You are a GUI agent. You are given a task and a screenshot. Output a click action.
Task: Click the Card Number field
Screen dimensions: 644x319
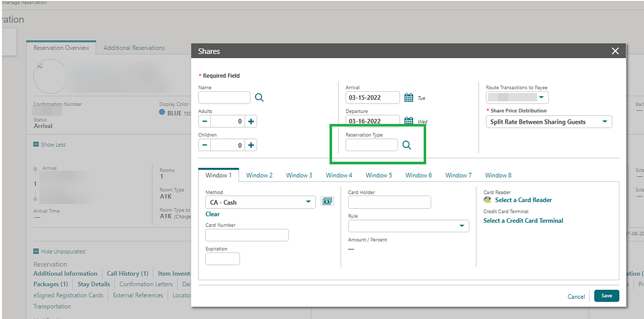tap(247, 235)
